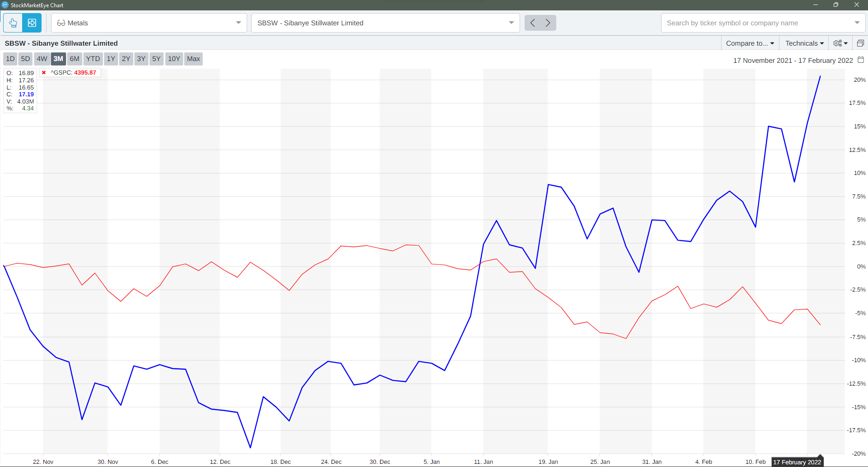
Task: Select the 10Y time range
Action: point(174,59)
